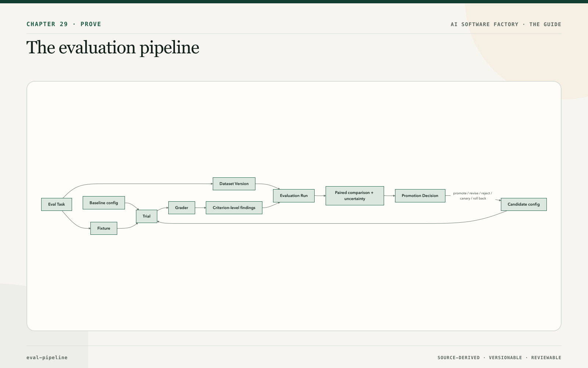Screen dimensions: 588x368
Task: Select the Criterion-level findings node
Action: click(234, 208)
